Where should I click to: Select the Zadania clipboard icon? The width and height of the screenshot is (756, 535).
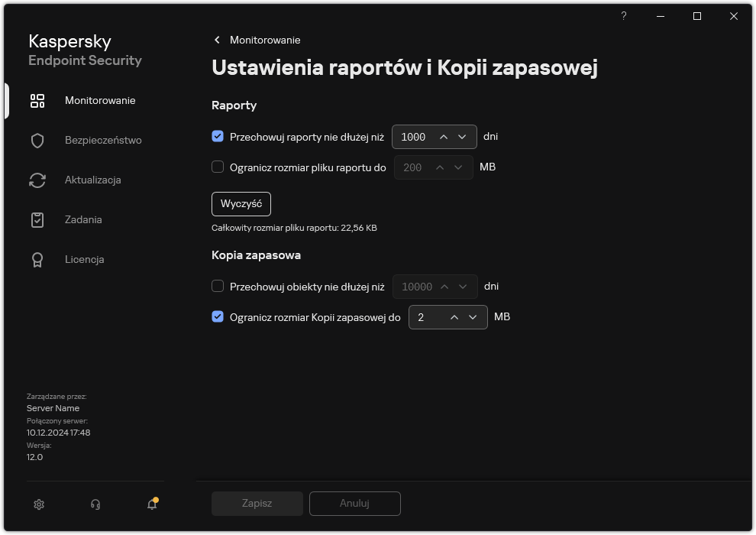pyautogui.click(x=37, y=219)
